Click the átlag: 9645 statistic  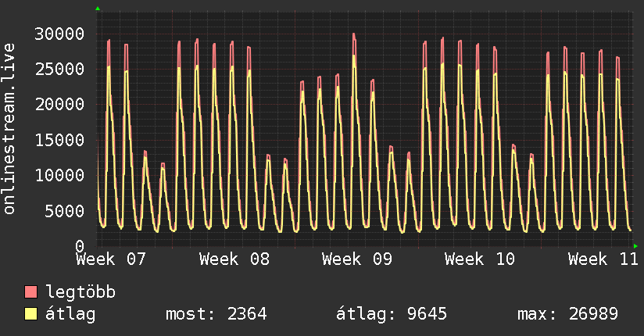[392, 314]
